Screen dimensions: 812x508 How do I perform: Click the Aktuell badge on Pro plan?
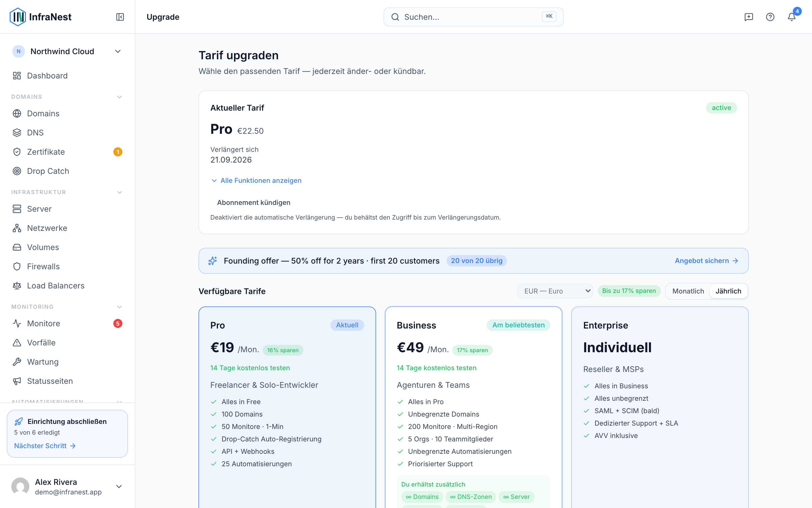[347, 325]
